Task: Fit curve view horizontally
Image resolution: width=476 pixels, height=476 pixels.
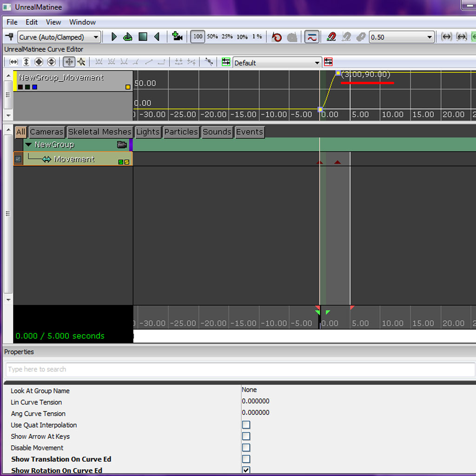Action: coord(13,62)
